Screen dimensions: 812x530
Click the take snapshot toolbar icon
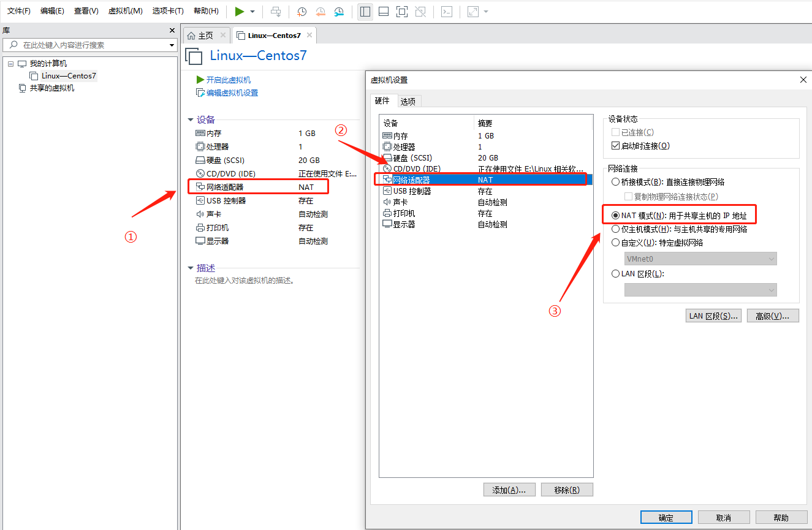coord(302,12)
